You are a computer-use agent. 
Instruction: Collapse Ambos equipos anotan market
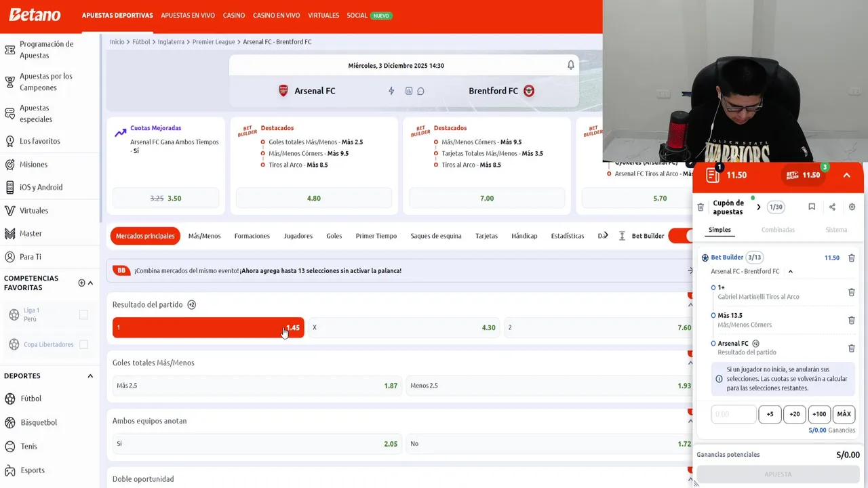tap(690, 421)
